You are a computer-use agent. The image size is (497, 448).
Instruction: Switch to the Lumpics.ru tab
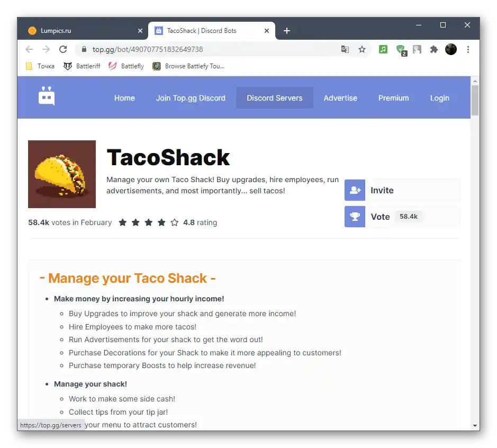pos(83,31)
